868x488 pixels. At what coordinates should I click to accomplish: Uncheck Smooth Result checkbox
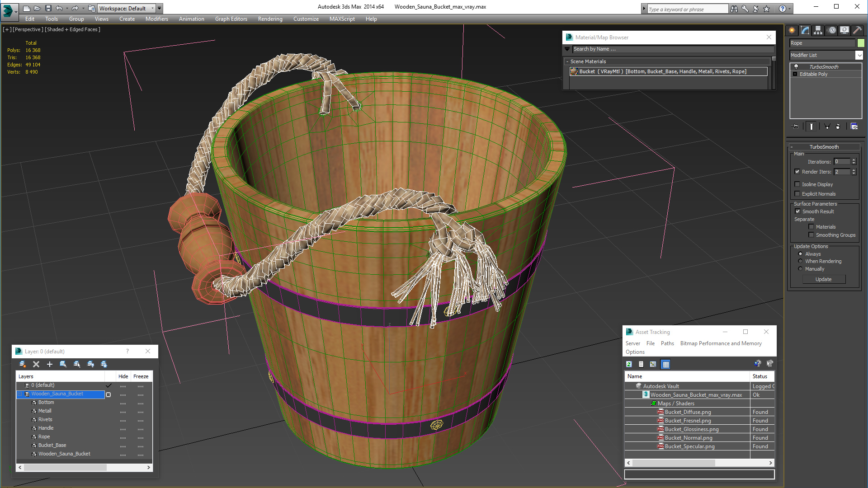797,211
